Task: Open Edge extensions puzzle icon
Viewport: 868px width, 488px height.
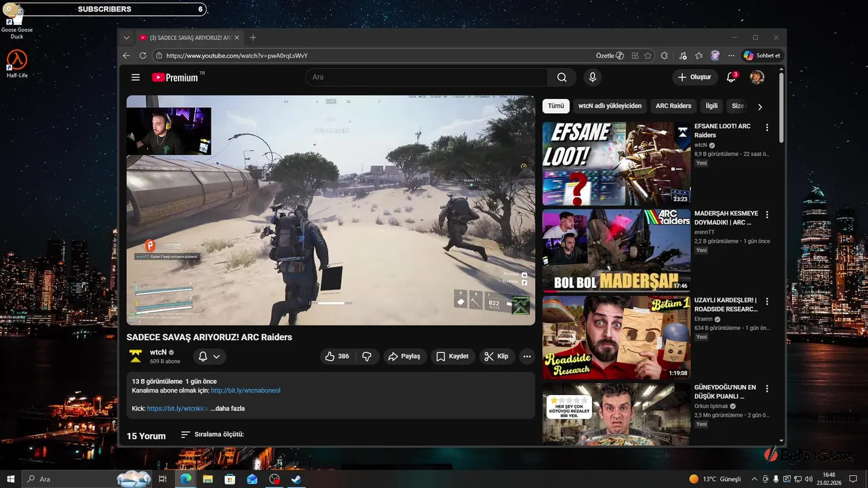Action: coord(665,56)
